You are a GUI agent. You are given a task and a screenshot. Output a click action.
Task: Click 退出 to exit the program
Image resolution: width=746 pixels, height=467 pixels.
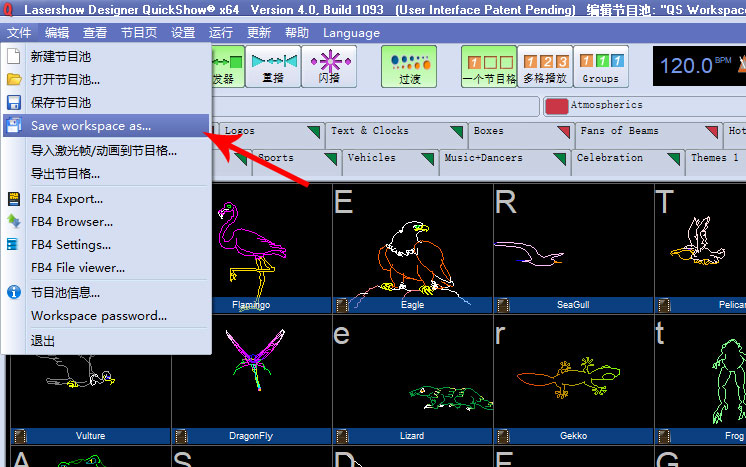106,341
